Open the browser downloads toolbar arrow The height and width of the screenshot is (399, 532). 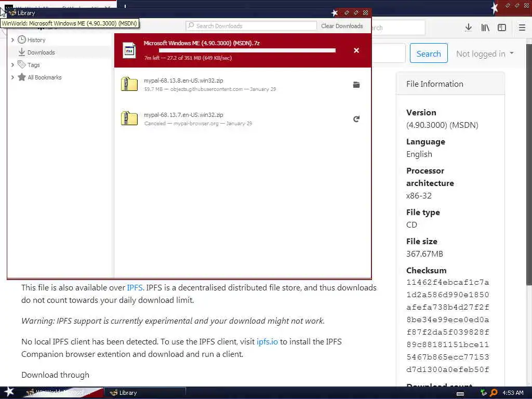click(468, 28)
